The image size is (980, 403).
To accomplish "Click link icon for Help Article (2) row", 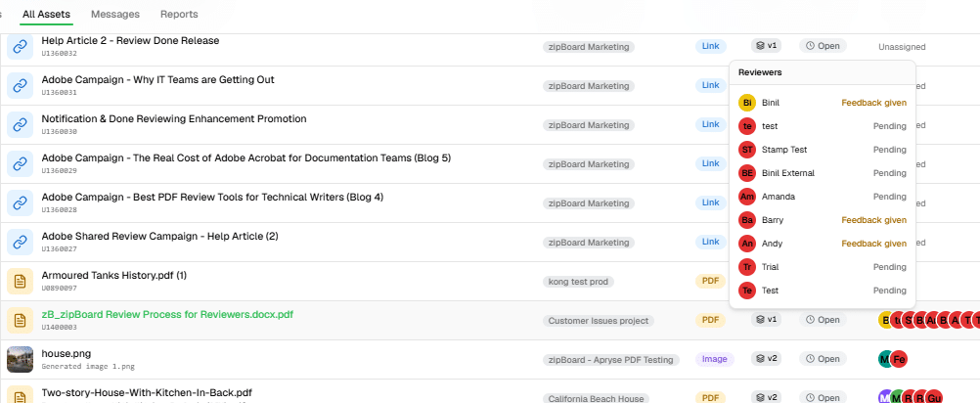I will pyautogui.click(x=20, y=243).
